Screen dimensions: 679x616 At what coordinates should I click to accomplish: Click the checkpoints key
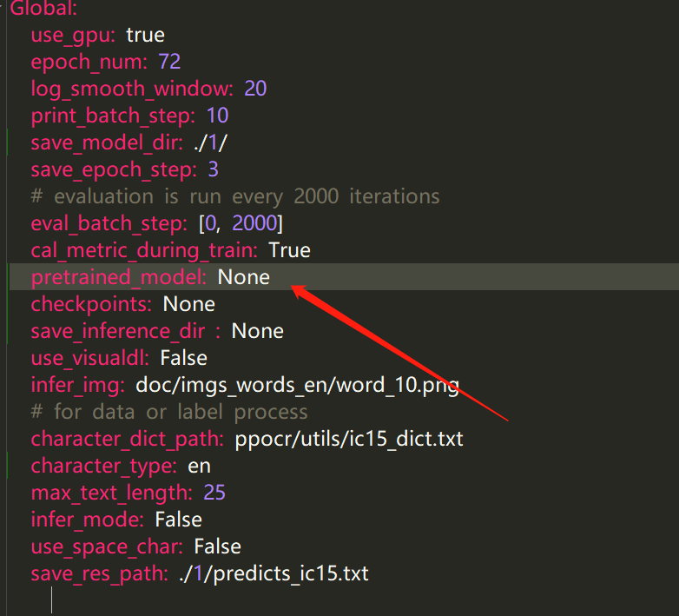click(91, 305)
